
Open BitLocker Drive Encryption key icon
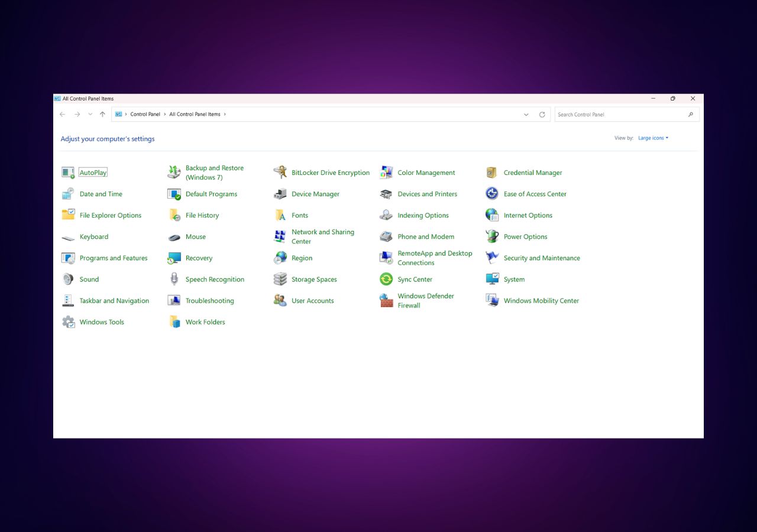tap(280, 173)
